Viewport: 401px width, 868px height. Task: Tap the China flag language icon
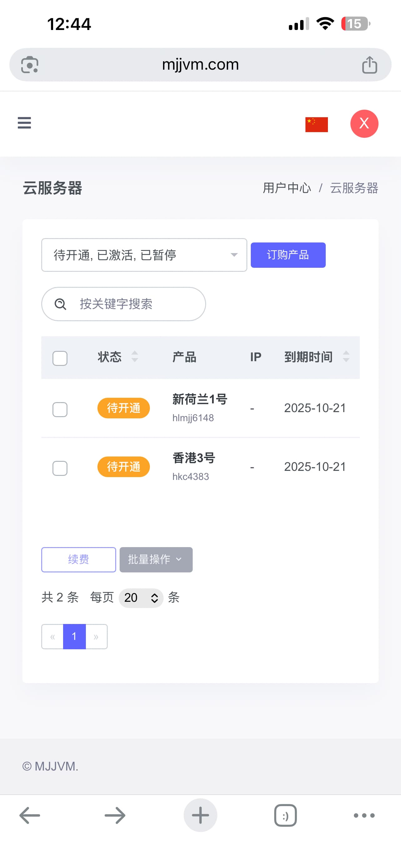(316, 124)
